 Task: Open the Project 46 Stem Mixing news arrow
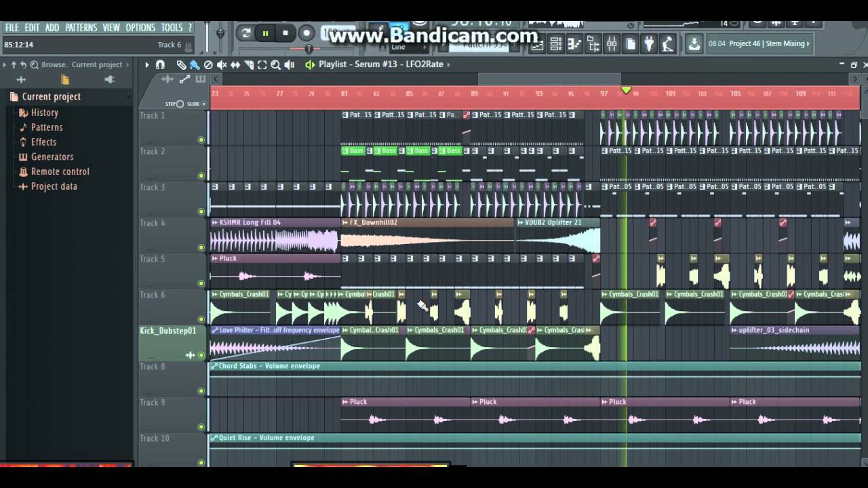[x=809, y=43]
